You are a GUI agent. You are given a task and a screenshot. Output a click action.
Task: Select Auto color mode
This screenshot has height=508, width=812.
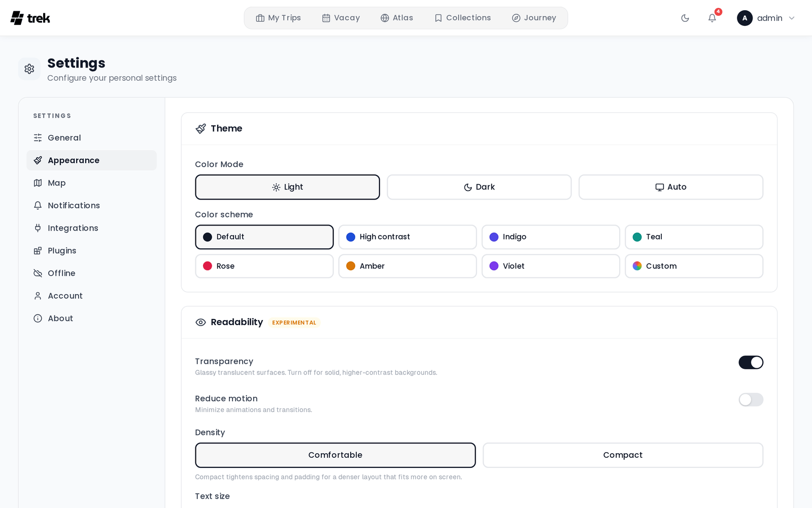[671, 187]
